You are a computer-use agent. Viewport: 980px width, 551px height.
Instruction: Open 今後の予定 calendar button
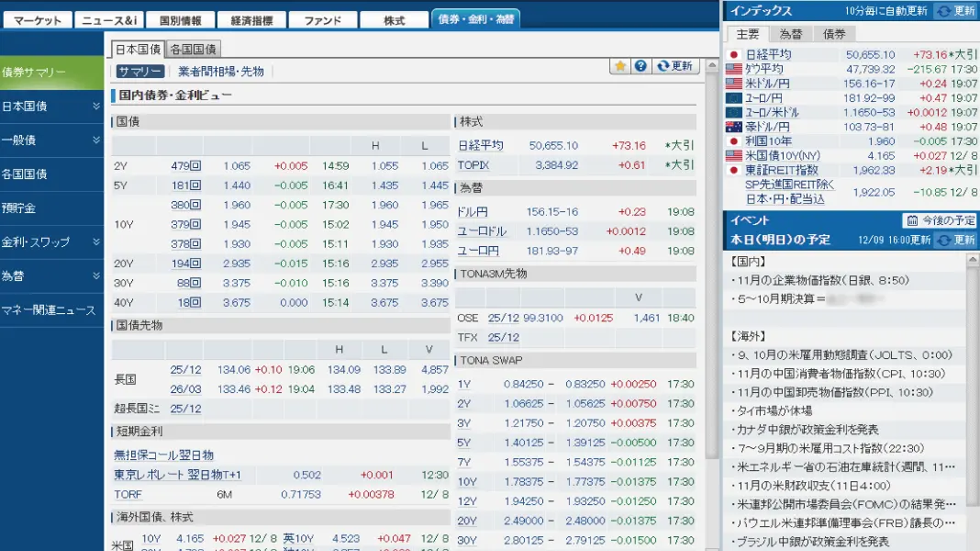tap(940, 220)
